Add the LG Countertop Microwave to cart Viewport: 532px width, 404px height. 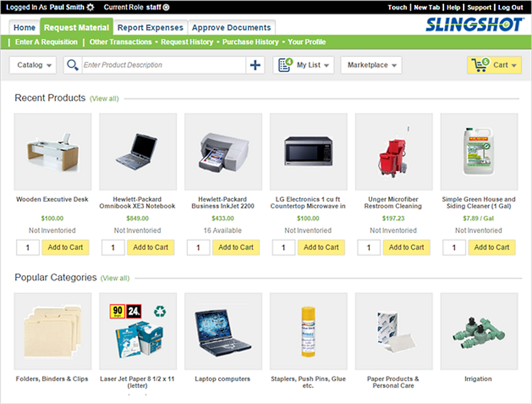tap(321, 247)
